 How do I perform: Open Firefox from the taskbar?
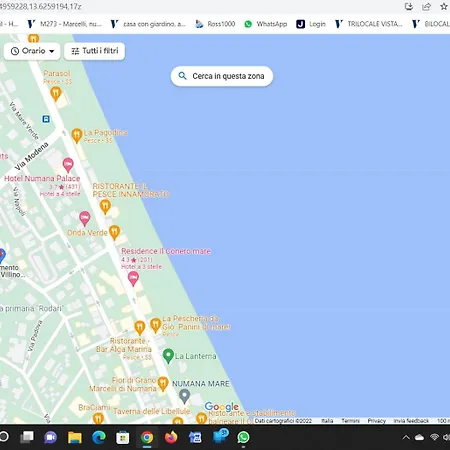pos(171,437)
